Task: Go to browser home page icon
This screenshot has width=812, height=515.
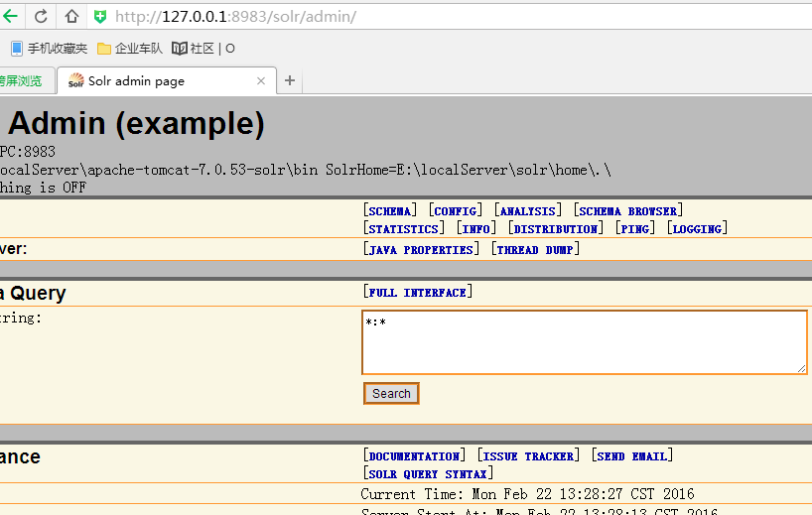Action: point(71,17)
